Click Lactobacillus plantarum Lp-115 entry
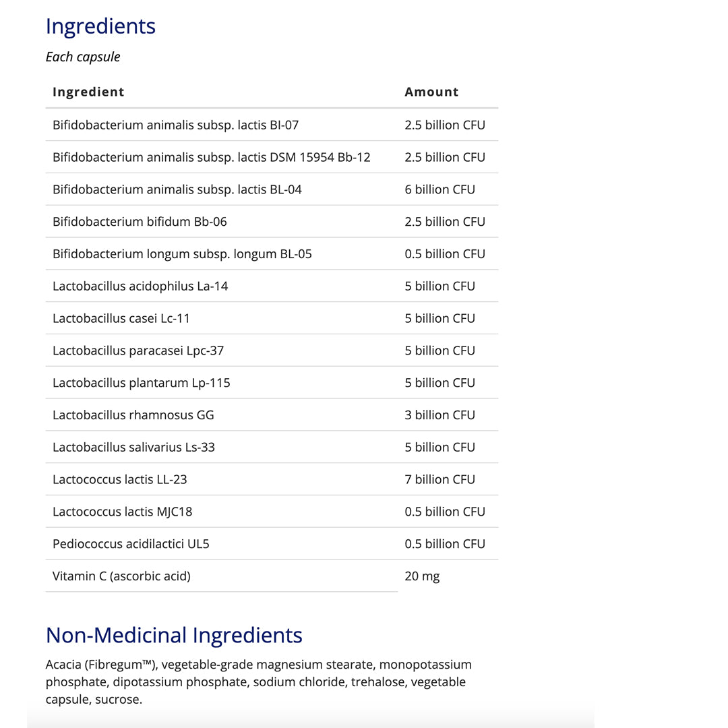This screenshot has height=728, width=728. pos(142,383)
